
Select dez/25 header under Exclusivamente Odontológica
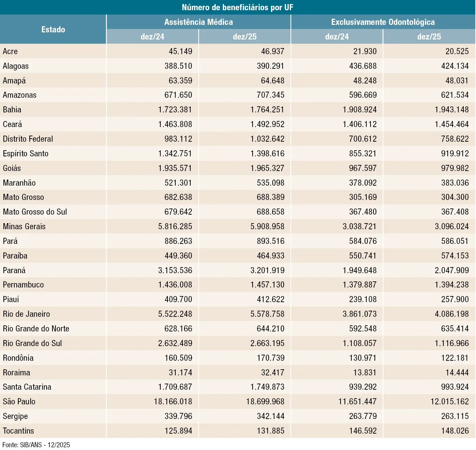pos(429,37)
